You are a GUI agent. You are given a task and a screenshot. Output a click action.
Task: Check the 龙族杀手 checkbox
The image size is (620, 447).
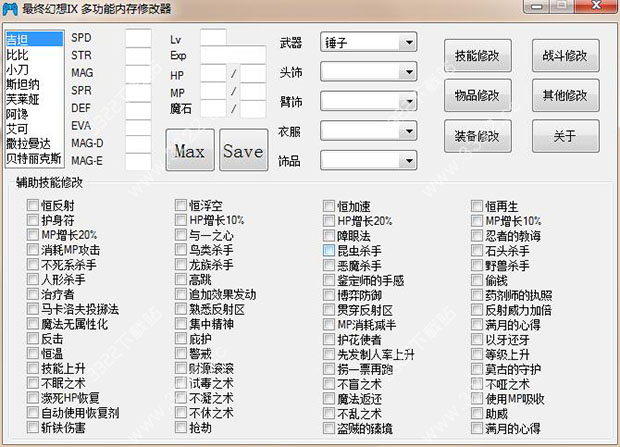pyautogui.click(x=181, y=264)
